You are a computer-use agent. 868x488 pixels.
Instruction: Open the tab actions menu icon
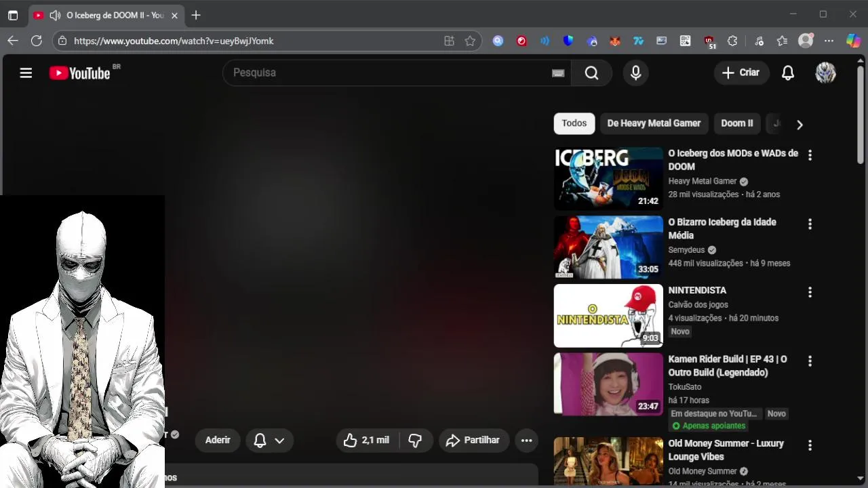[x=13, y=15]
